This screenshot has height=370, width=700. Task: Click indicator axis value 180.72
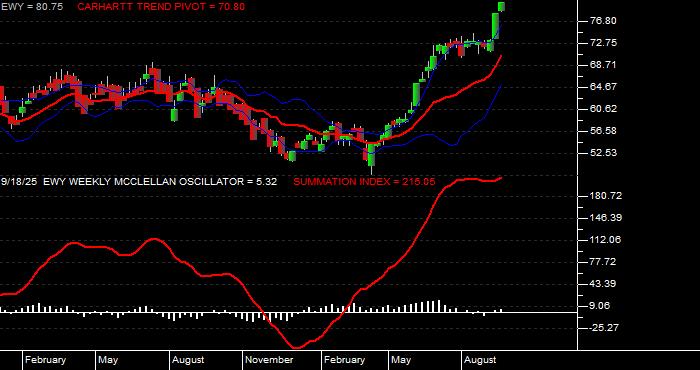pyautogui.click(x=606, y=196)
